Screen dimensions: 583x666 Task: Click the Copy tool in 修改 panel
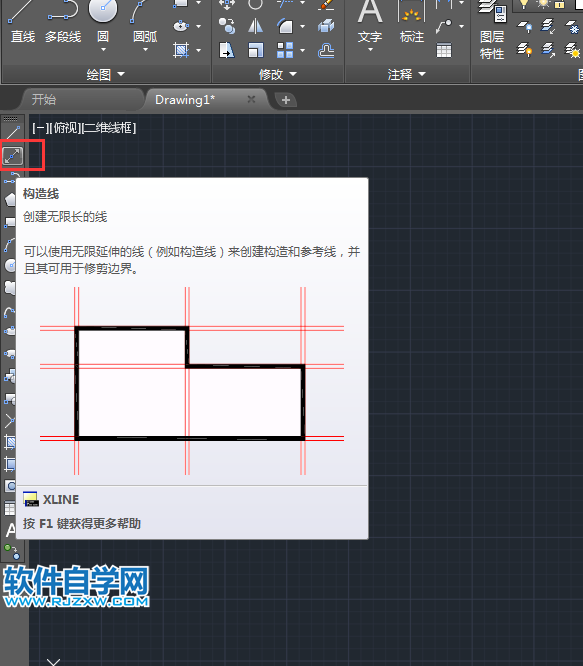[x=227, y=26]
